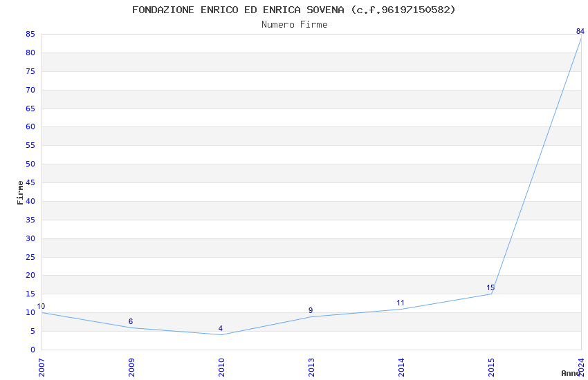Select the data label 6 for 2009

pos(131,321)
